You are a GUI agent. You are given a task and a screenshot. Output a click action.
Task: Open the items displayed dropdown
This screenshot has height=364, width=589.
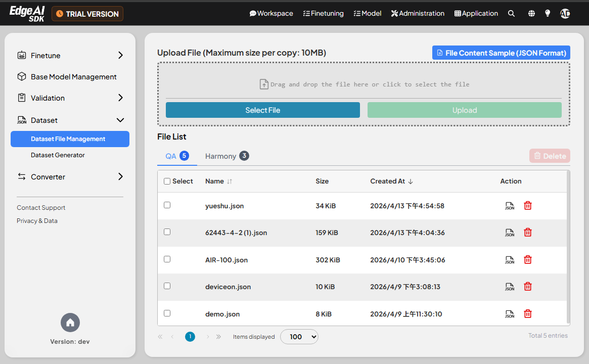pyautogui.click(x=299, y=336)
